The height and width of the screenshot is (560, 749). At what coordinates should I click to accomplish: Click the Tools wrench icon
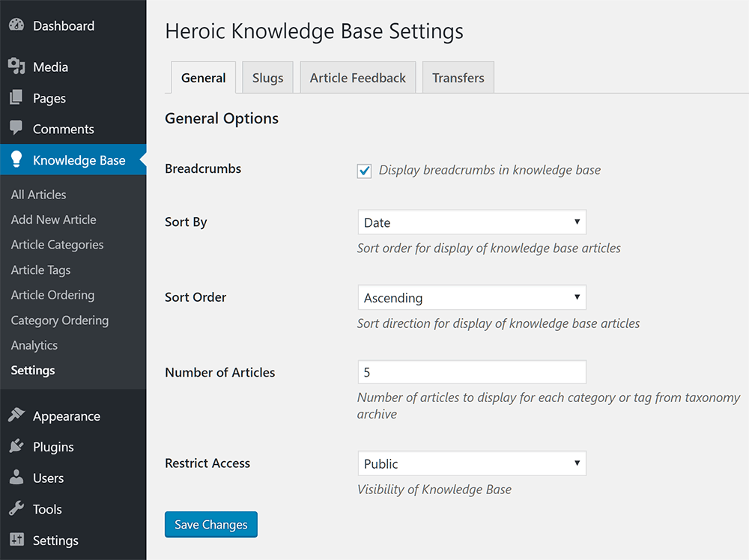[16, 509]
